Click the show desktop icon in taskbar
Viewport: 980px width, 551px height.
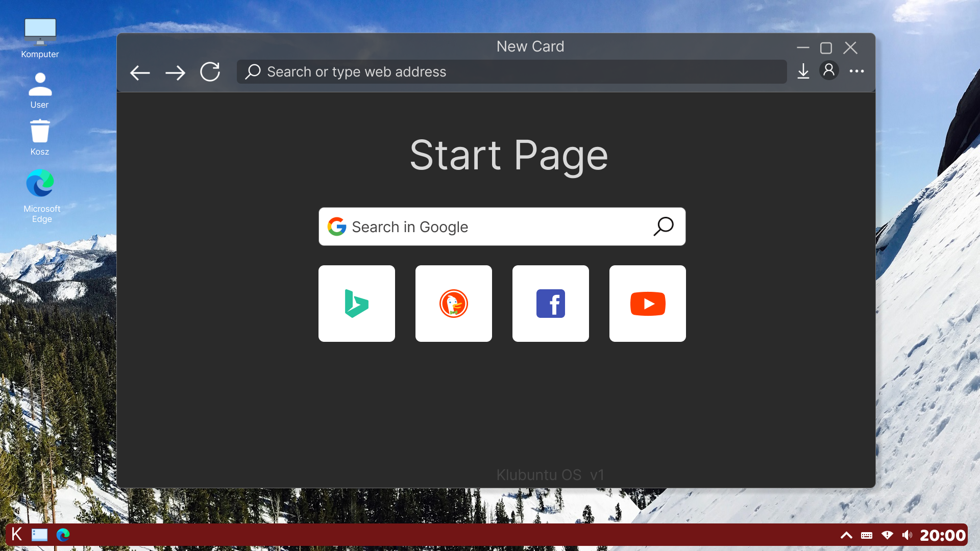coord(39,535)
